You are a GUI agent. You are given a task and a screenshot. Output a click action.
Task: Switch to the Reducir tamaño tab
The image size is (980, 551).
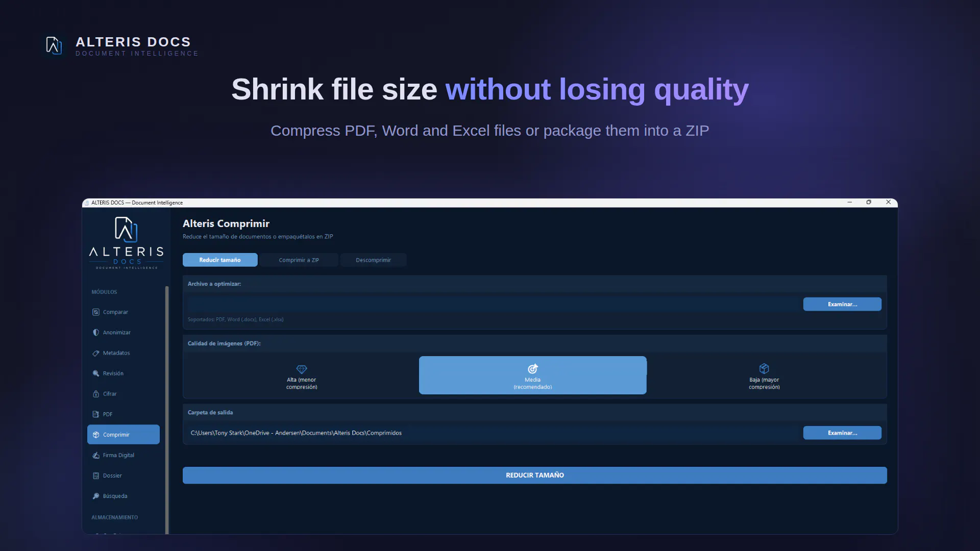coord(220,260)
